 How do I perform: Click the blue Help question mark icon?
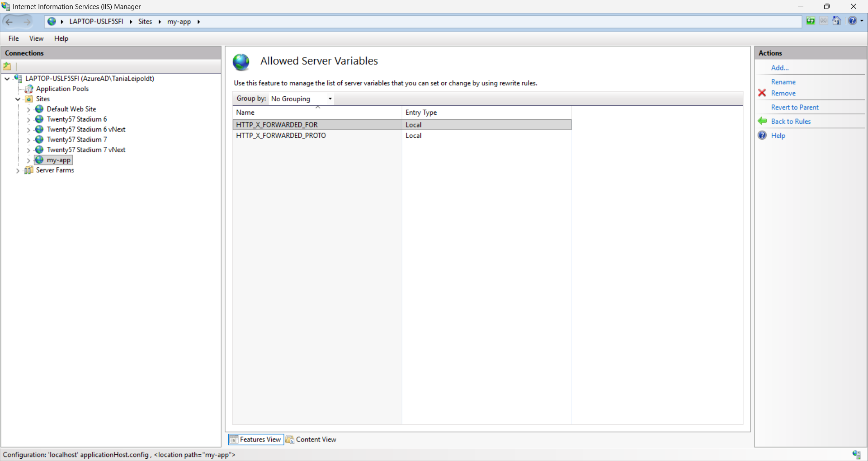(x=762, y=135)
